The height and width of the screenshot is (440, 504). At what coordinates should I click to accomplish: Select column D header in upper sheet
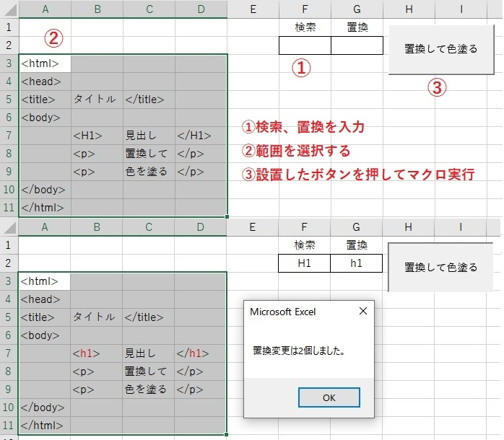[x=201, y=9]
